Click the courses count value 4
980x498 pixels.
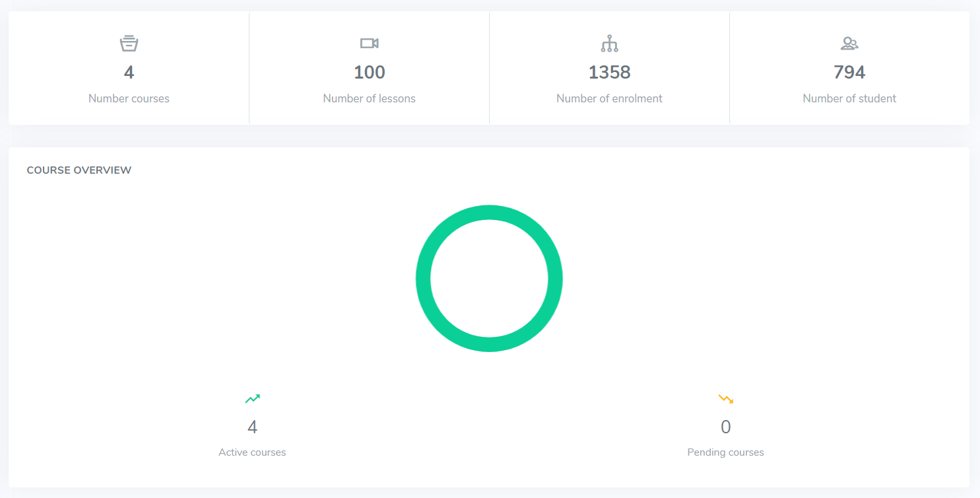[129, 72]
